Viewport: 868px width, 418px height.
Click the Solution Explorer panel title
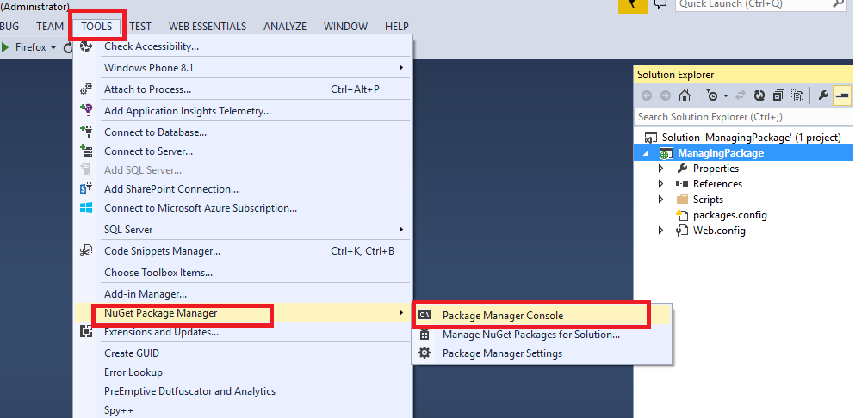click(x=675, y=75)
